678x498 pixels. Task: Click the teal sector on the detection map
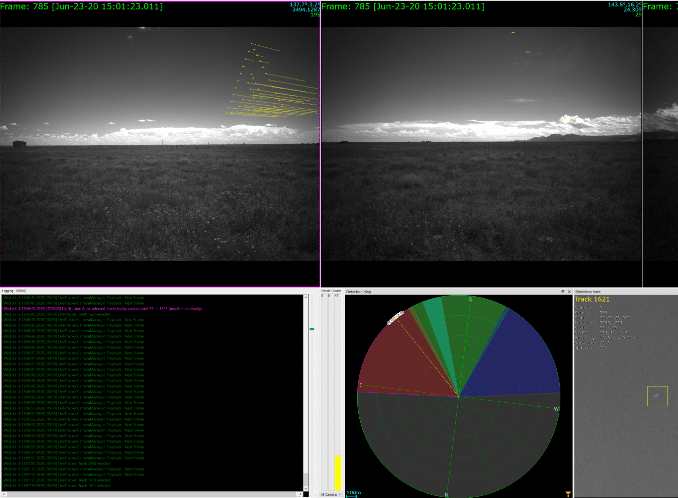click(x=439, y=329)
